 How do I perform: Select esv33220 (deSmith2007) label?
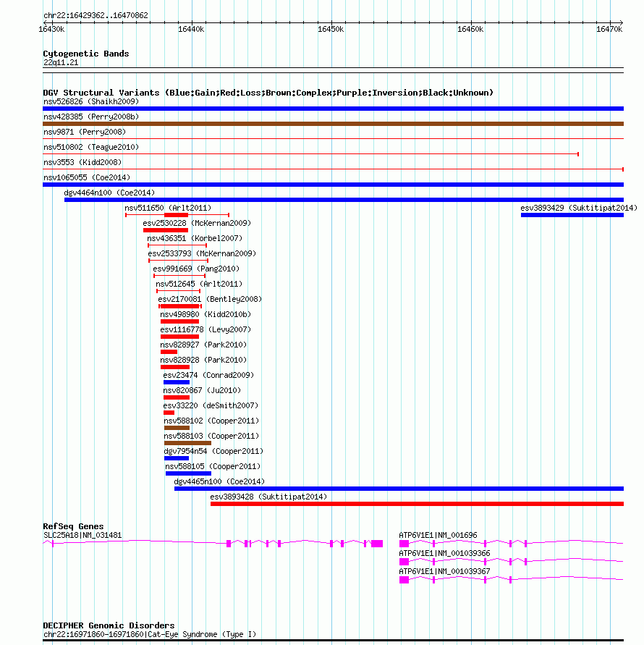point(211,406)
